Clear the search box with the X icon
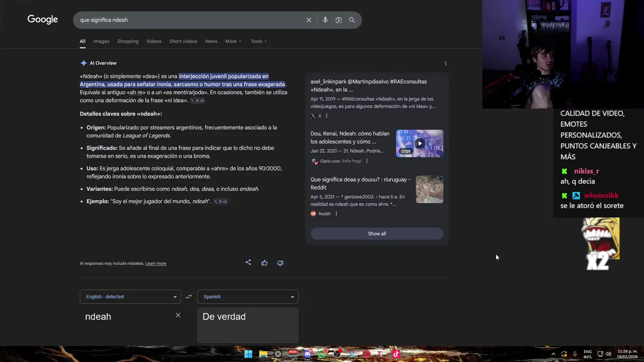 click(x=309, y=20)
